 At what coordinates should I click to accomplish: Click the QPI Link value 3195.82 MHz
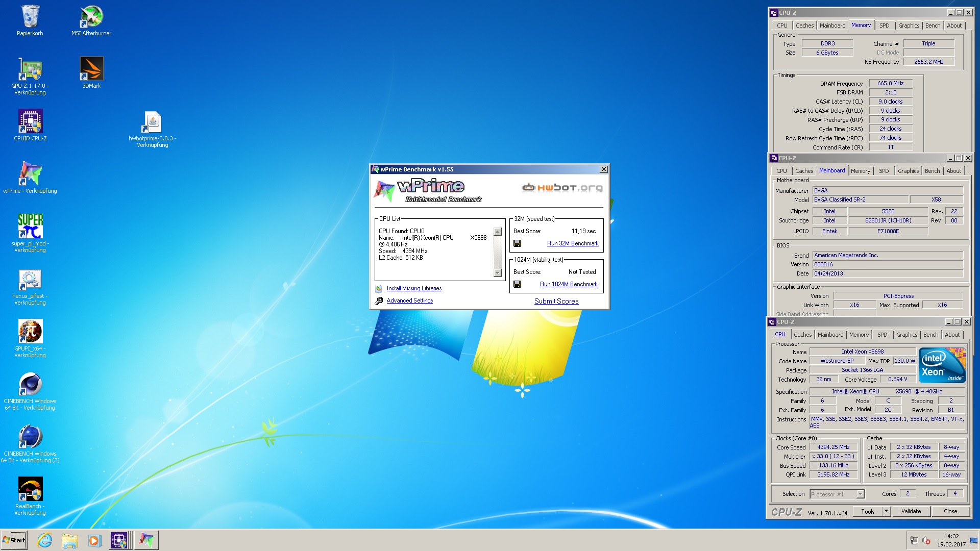point(834,475)
